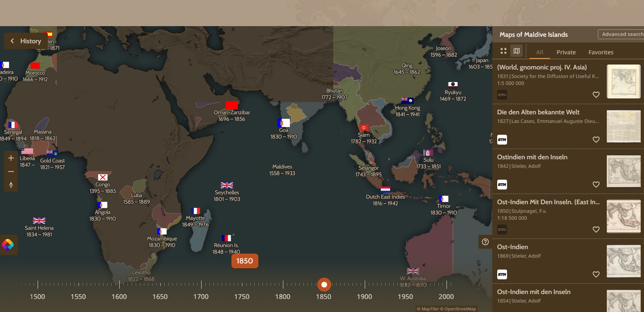Open thumbnail of World gnomonic proj. IV. Asia
The height and width of the screenshot is (312, 644).
[x=624, y=81]
